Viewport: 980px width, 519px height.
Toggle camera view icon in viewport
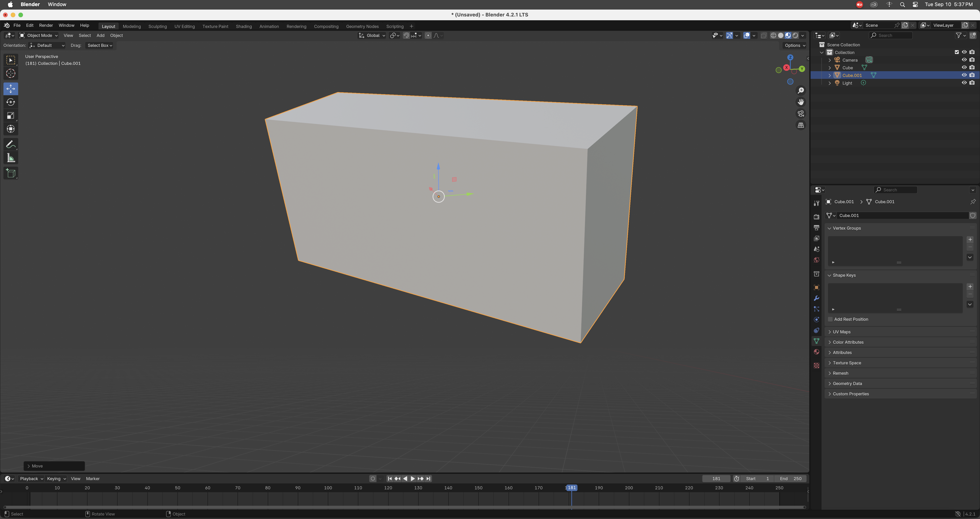pyautogui.click(x=801, y=114)
